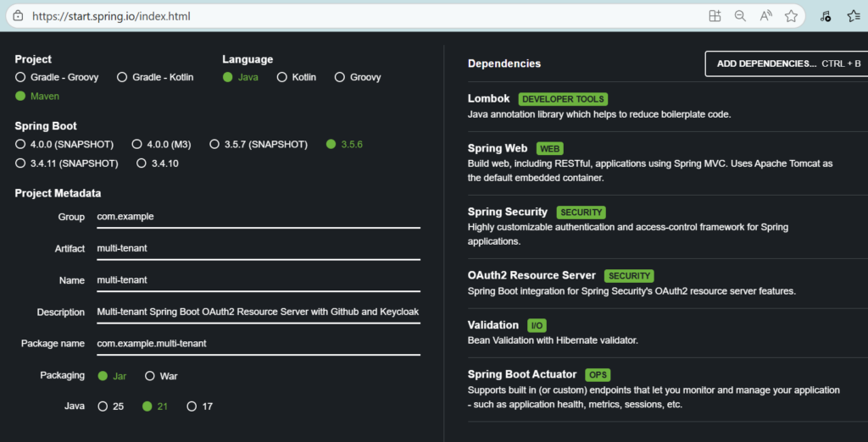
Task: Click the SECURITY badge beside OAuth2 Resource Server
Action: pyautogui.click(x=629, y=276)
